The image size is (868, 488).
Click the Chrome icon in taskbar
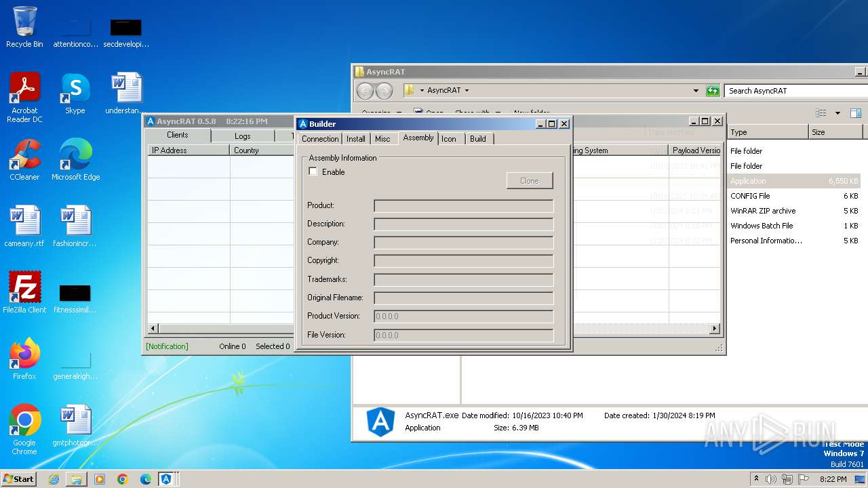coord(123,479)
